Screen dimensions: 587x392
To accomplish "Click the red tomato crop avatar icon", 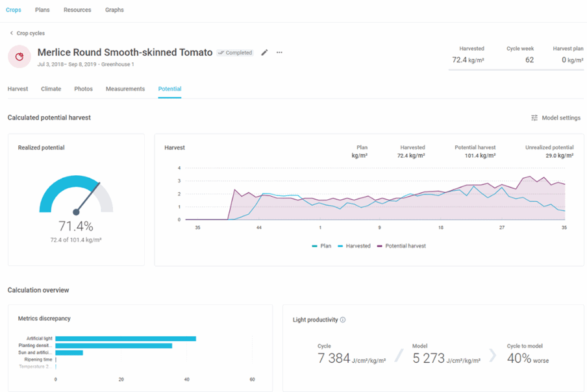I will tap(20, 57).
